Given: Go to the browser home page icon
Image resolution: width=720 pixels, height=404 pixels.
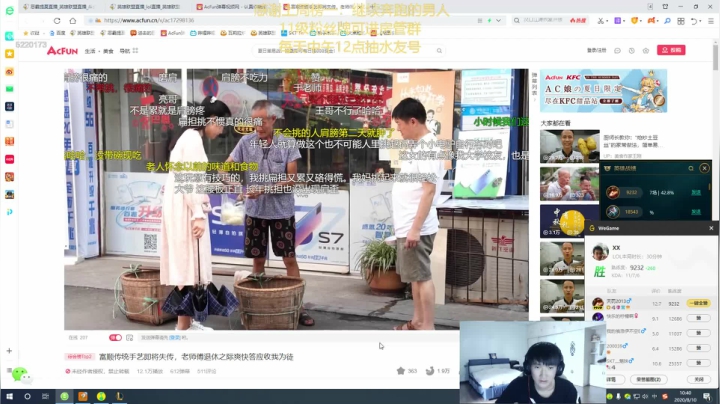Looking at the screenshot, I should [x=73, y=21].
